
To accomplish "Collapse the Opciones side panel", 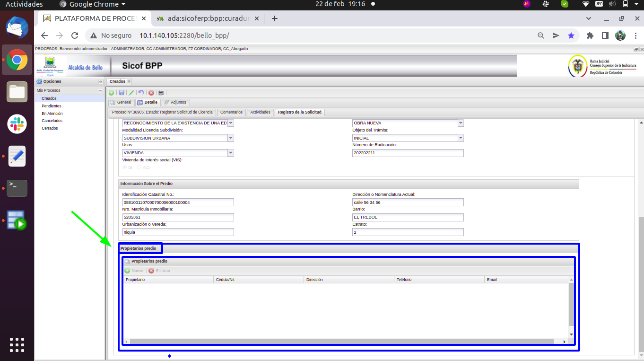I will [x=100, y=82].
